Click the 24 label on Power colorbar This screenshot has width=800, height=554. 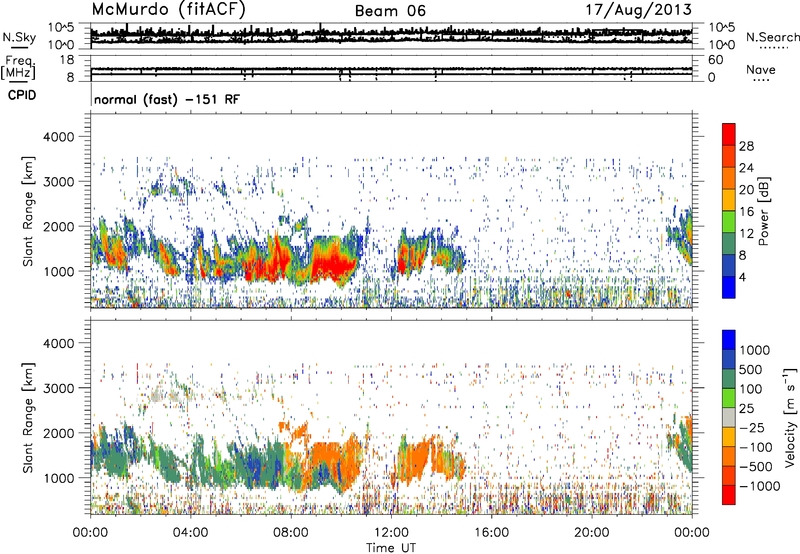pyautogui.click(x=746, y=168)
